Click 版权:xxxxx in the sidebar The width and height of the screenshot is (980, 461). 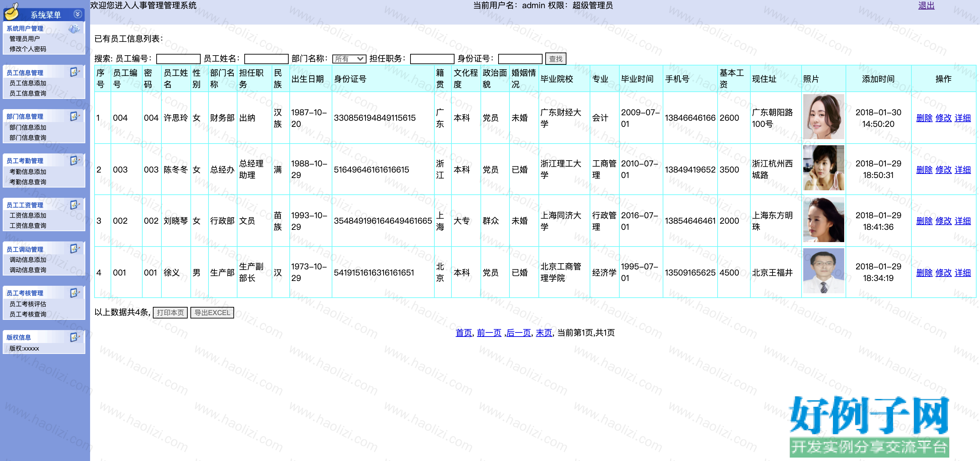[24, 348]
